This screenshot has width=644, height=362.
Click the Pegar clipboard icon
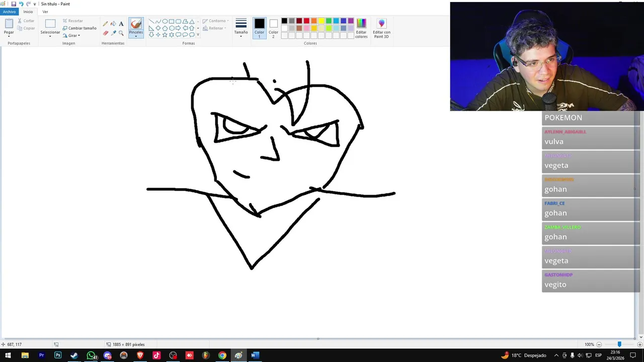pyautogui.click(x=9, y=23)
